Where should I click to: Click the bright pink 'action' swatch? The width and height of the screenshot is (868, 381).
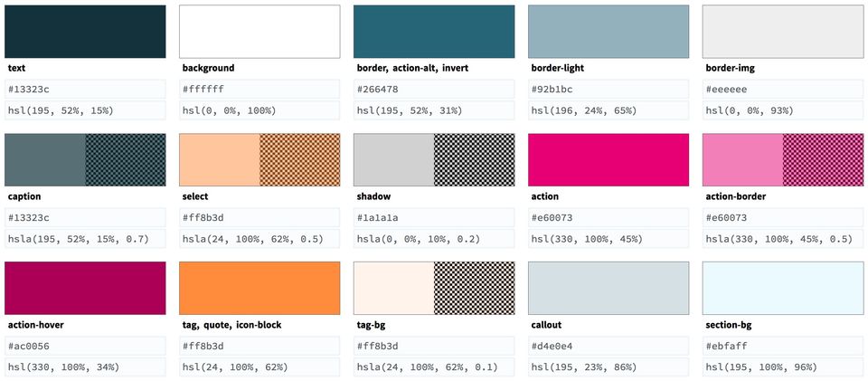click(x=609, y=160)
